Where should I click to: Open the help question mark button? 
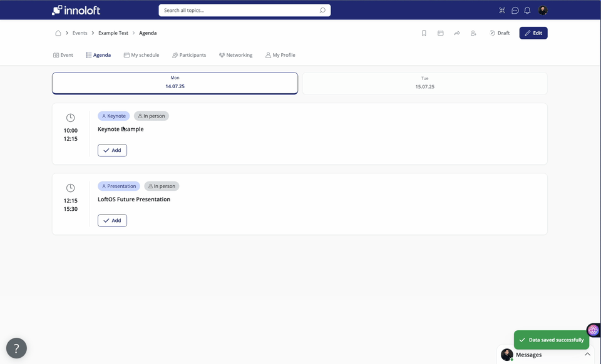pos(16,348)
